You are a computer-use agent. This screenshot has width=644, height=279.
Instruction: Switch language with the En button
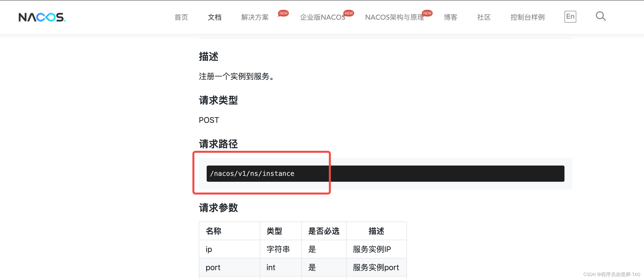570,17
